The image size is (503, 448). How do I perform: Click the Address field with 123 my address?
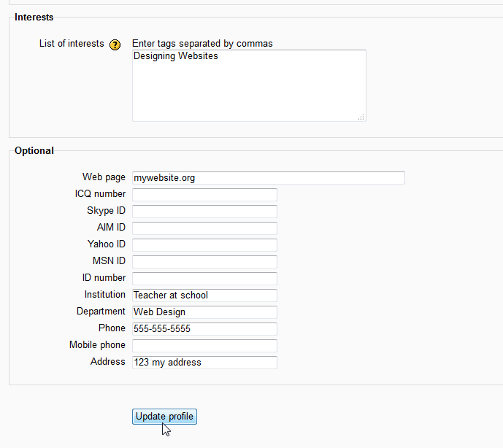point(204,363)
